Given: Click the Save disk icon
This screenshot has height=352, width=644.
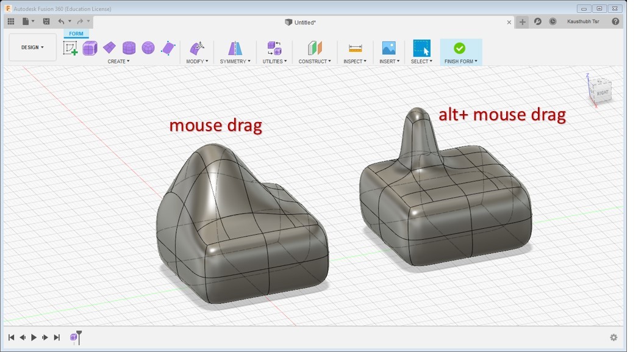Looking at the screenshot, I should point(46,21).
